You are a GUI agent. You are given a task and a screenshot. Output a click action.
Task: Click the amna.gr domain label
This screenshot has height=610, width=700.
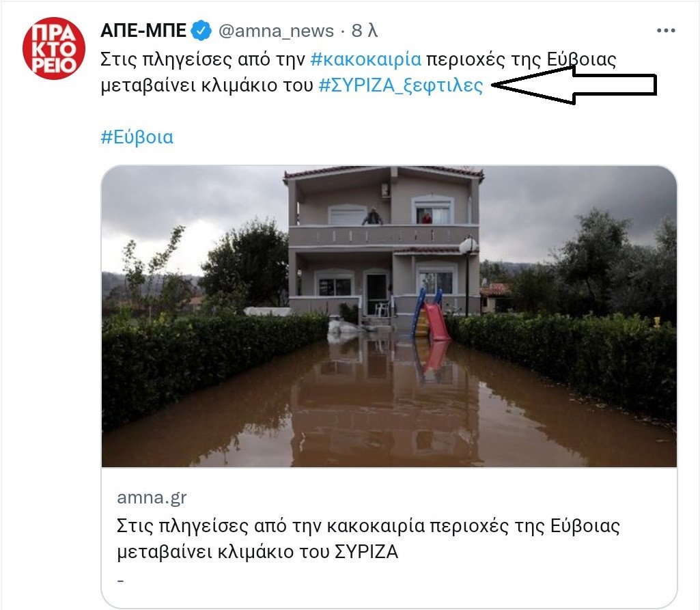(x=152, y=497)
